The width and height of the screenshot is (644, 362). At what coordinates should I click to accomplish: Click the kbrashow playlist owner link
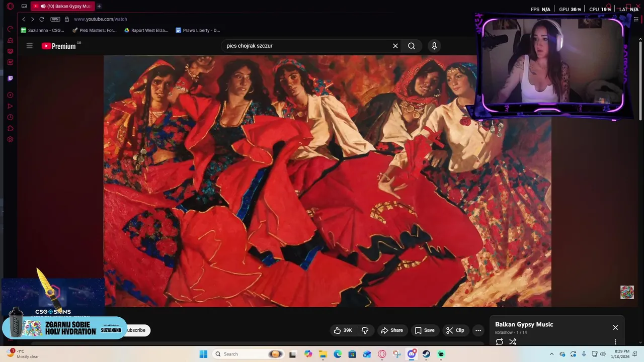[504, 332]
